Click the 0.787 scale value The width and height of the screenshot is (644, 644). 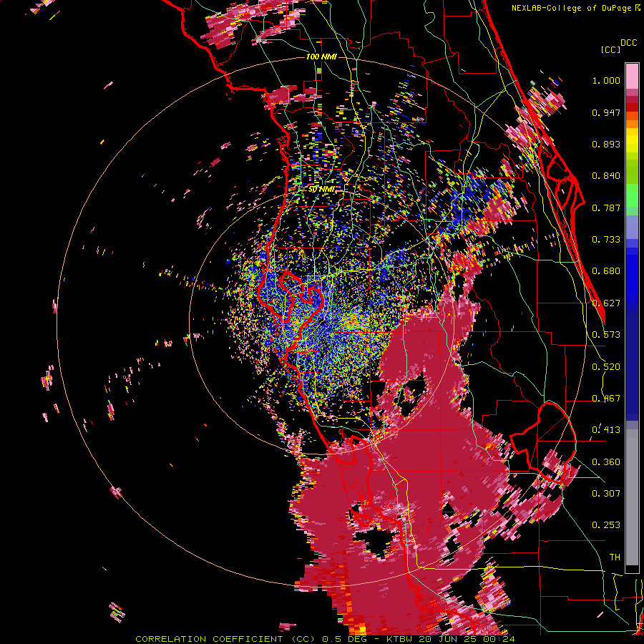[606, 208]
